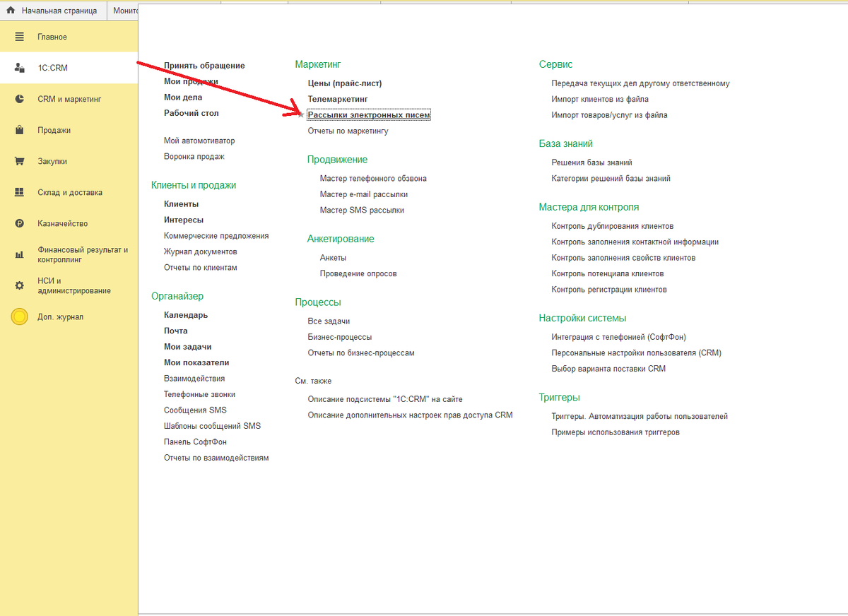Open Мои показатели link
This screenshot has width=848, height=616.
pos(196,362)
